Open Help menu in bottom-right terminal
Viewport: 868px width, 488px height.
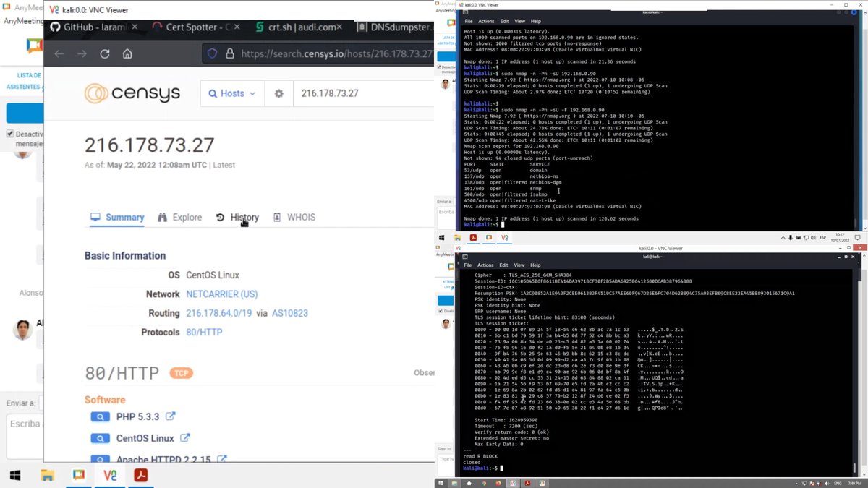(x=535, y=265)
